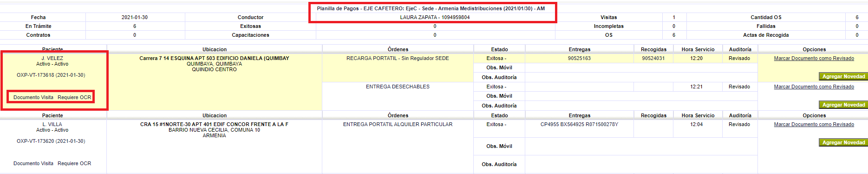
Task: Click the Carrera 7 14 ESQUINA address
Action: click(214, 58)
